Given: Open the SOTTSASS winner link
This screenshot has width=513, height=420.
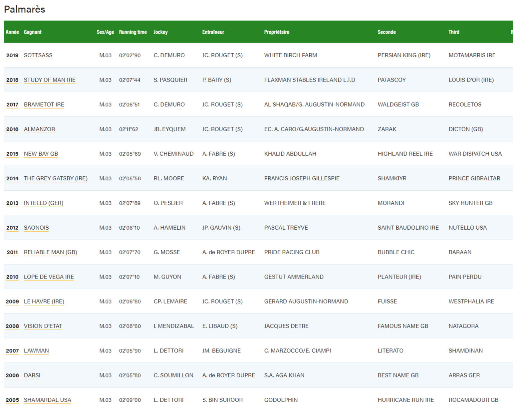Looking at the screenshot, I should pyautogui.click(x=38, y=55).
